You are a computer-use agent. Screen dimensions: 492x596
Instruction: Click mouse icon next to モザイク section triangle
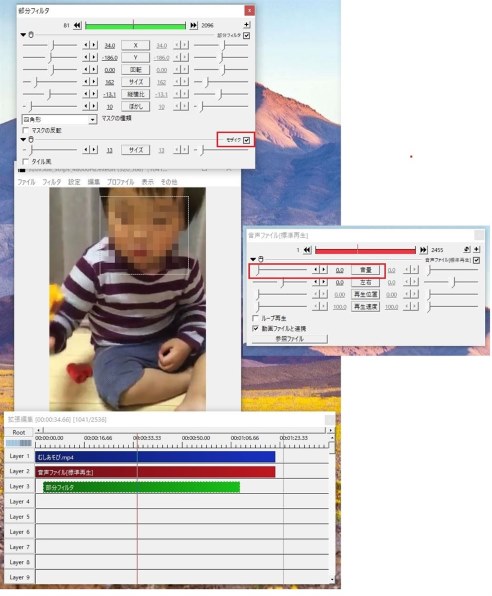[x=31, y=139]
